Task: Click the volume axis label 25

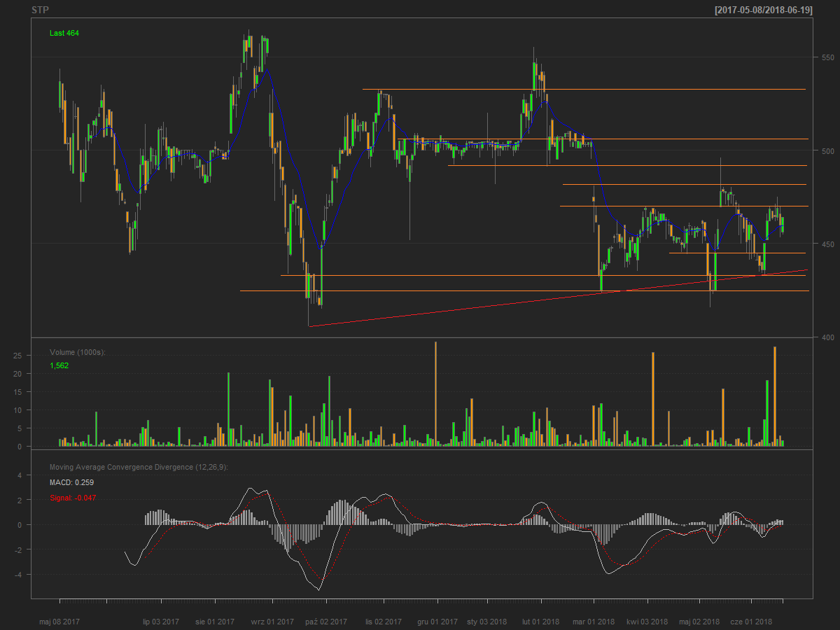Action: [19, 356]
